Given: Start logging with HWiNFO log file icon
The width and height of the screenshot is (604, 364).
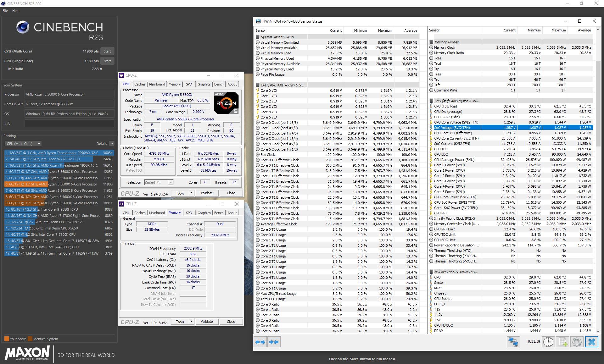Looking at the screenshot, I should pyautogui.click(x=562, y=342).
